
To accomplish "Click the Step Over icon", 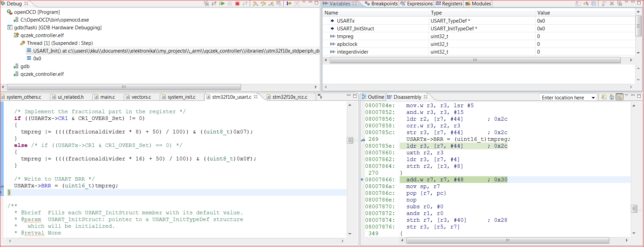I will tap(263, 3).
